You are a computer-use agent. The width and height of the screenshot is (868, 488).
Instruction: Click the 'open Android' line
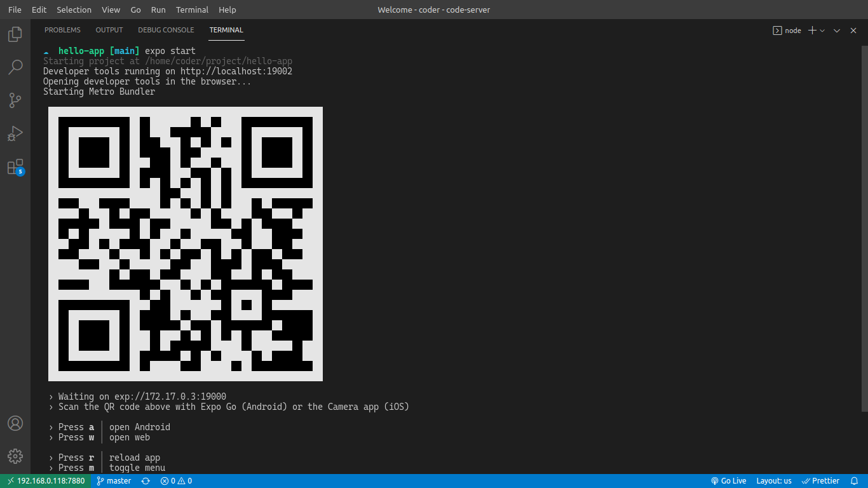140,427
